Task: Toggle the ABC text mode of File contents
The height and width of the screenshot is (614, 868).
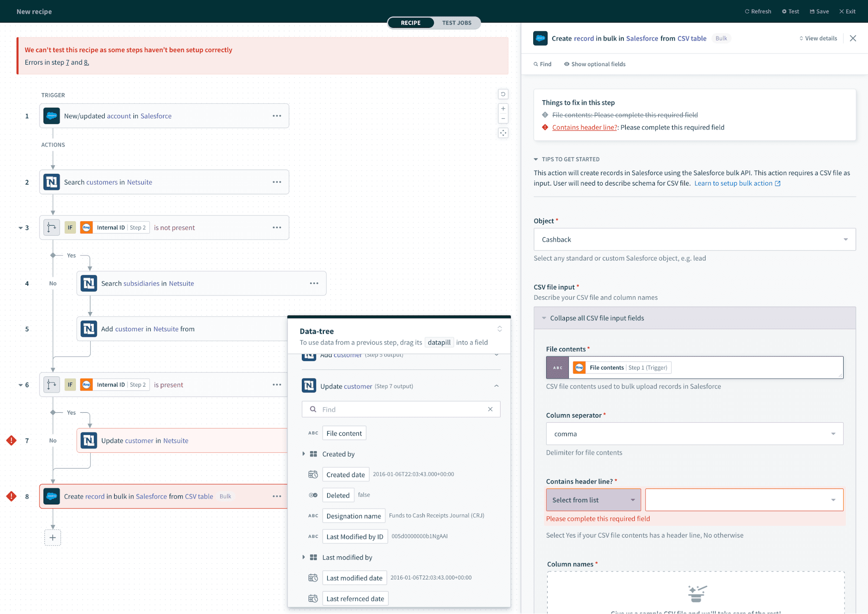Action: pyautogui.click(x=558, y=368)
